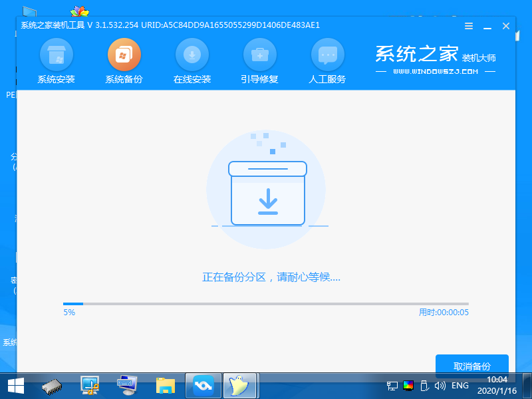Open the 在线安装 (Online Install) feature

192,61
